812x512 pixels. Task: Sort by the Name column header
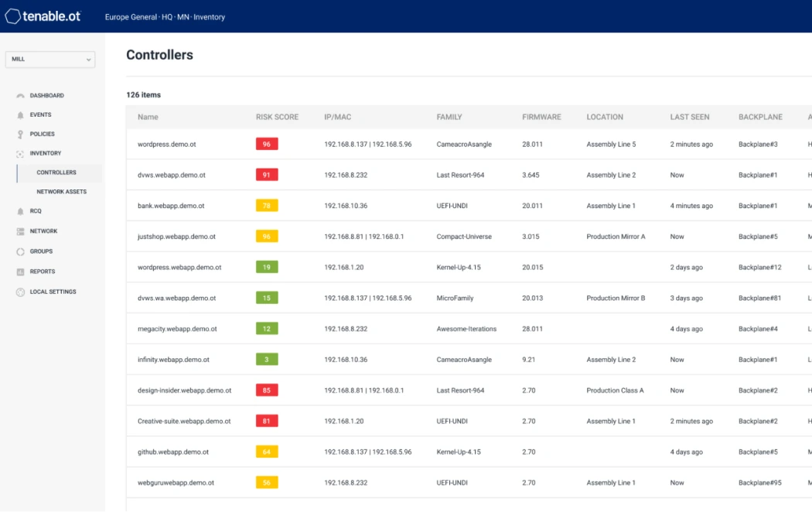coord(148,117)
